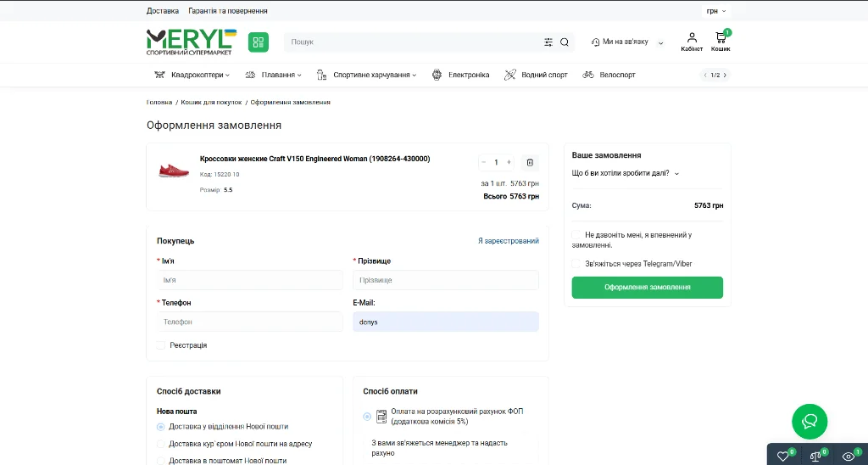
Task: Expand 'Ми на зв'язку' dropdown
Action: [660, 42]
